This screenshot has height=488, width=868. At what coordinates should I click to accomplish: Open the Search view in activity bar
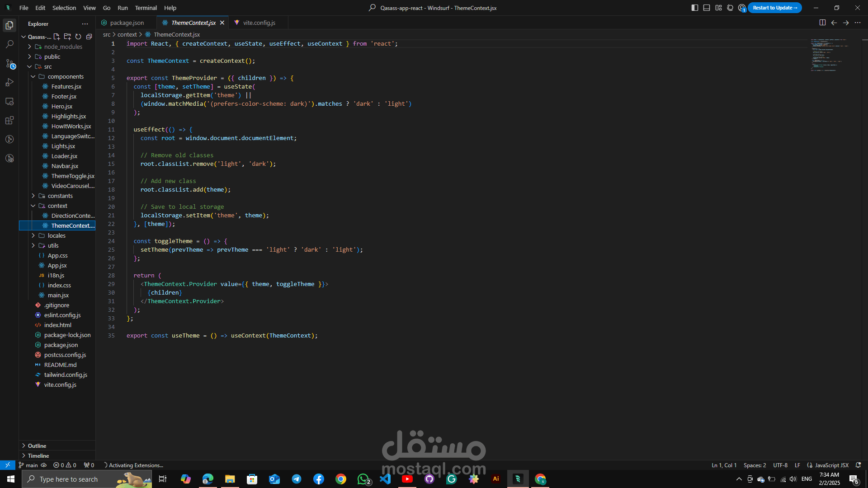pos(9,44)
